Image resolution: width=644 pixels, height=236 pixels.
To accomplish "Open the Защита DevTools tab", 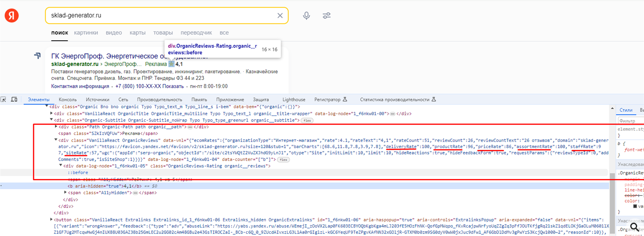I will click(x=261, y=100).
